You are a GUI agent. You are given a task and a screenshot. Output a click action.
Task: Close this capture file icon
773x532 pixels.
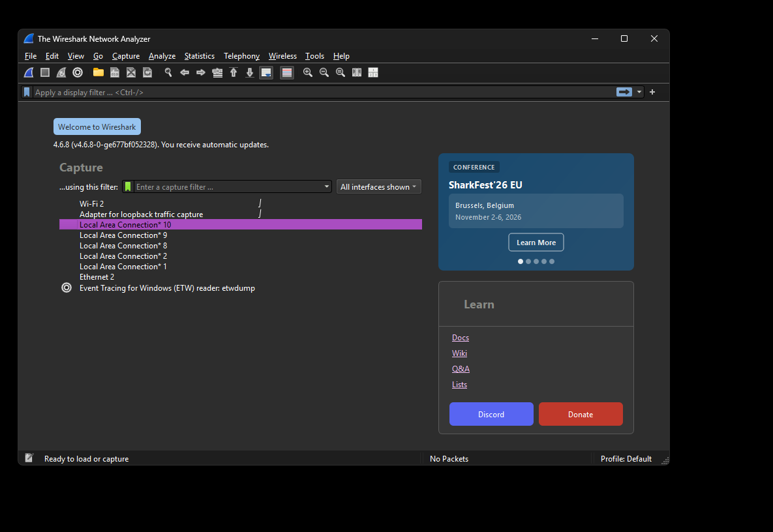(x=131, y=72)
